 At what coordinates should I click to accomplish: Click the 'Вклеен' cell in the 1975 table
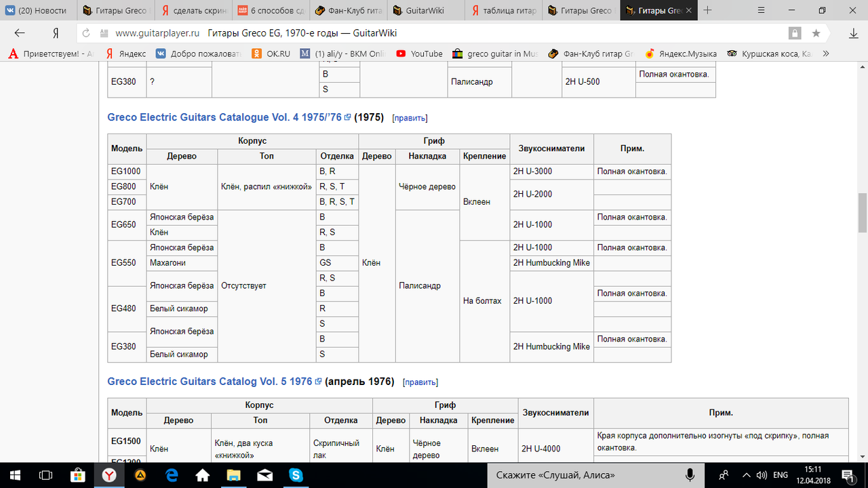pyautogui.click(x=484, y=202)
